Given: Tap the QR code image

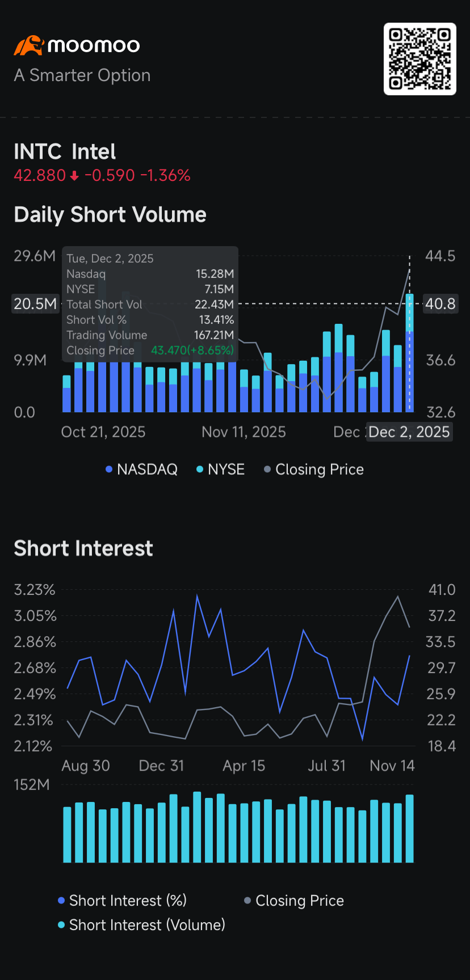Looking at the screenshot, I should click(x=419, y=59).
